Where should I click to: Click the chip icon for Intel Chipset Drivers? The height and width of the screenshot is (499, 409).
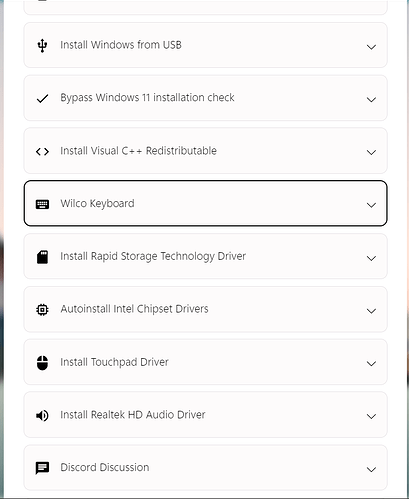(x=42, y=310)
